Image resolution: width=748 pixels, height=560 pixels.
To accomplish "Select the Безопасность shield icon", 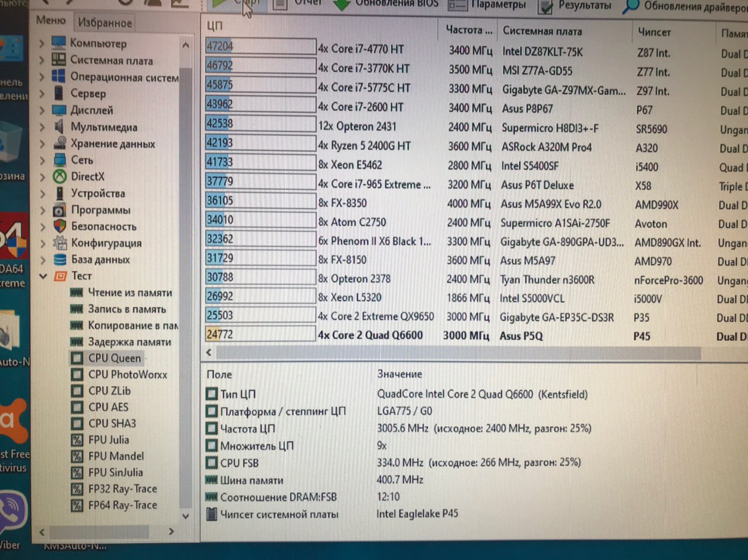I will coord(60,226).
